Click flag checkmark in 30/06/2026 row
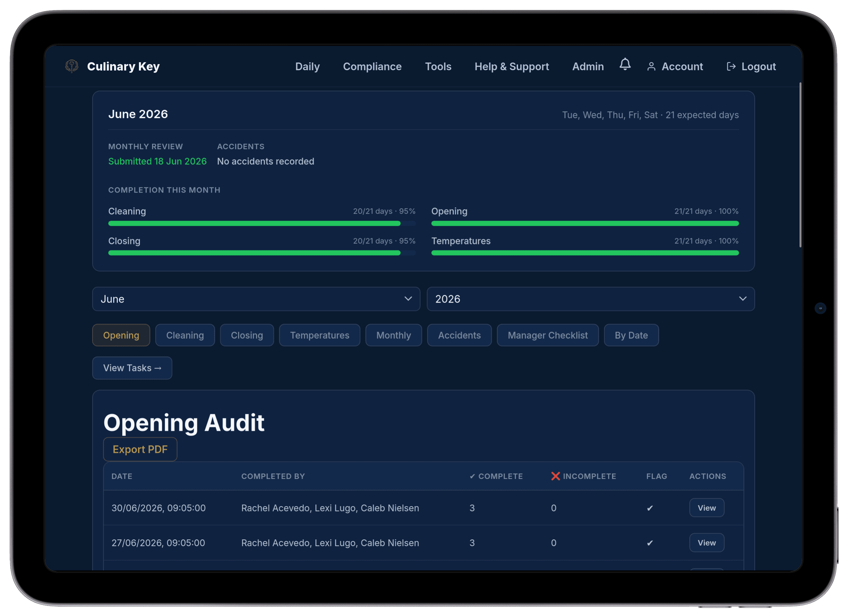The width and height of the screenshot is (847, 616). pyautogui.click(x=650, y=508)
